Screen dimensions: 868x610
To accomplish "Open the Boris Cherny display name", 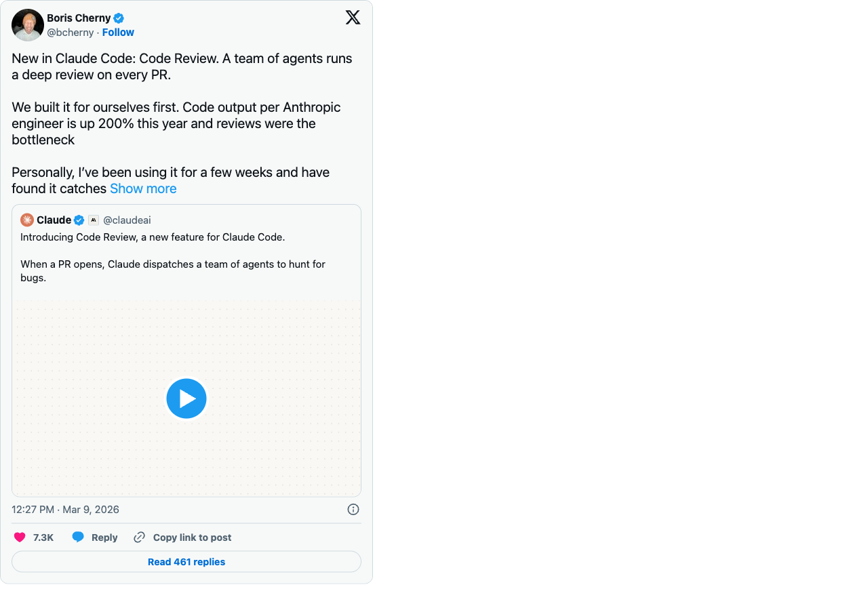I will [79, 18].
